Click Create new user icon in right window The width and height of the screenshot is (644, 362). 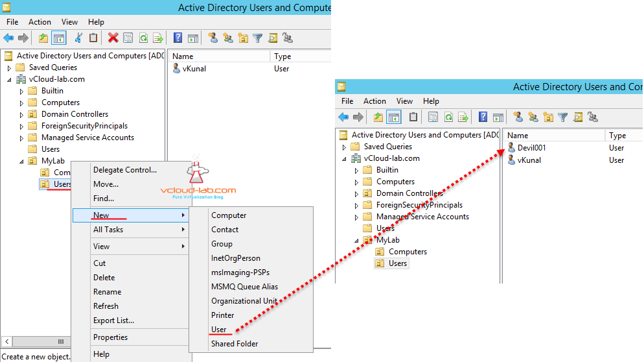click(518, 117)
